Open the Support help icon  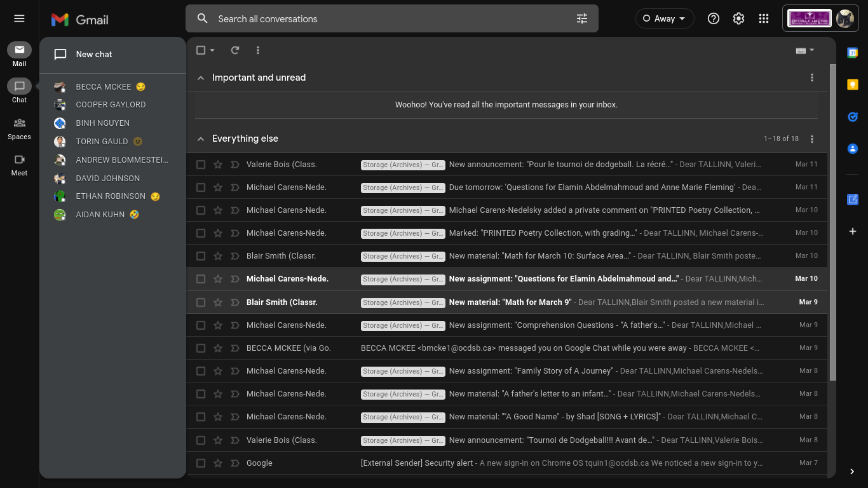tap(714, 18)
